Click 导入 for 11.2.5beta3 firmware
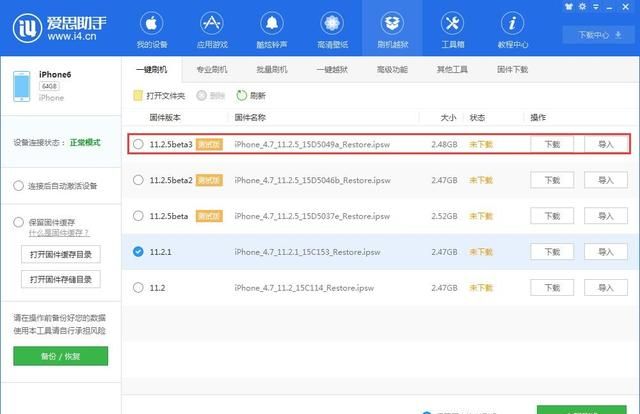The height and width of the screenshot is (414, 640). tap(606, 144)
